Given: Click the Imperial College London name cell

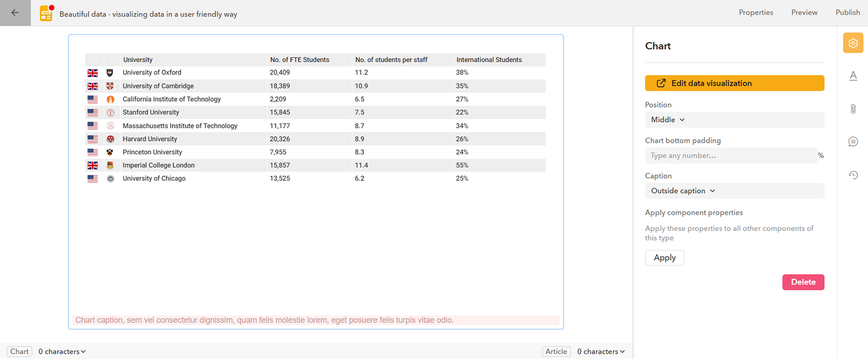Looking at the screenshot, I should pyautogui.click(x=159, y=165).
